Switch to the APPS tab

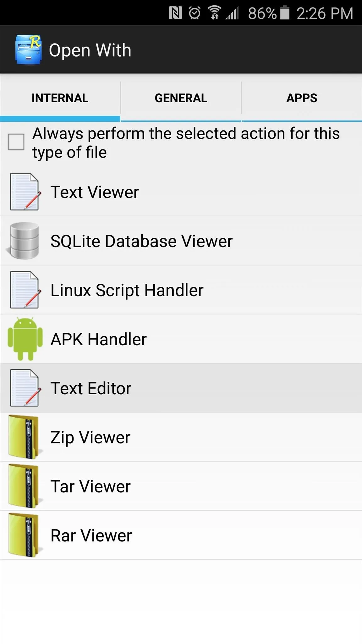302,98
